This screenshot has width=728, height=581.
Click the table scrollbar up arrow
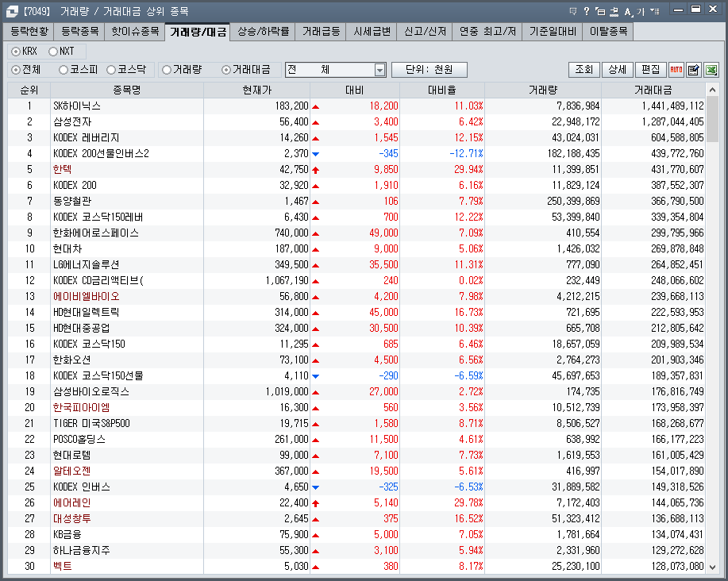pos(712,90)
